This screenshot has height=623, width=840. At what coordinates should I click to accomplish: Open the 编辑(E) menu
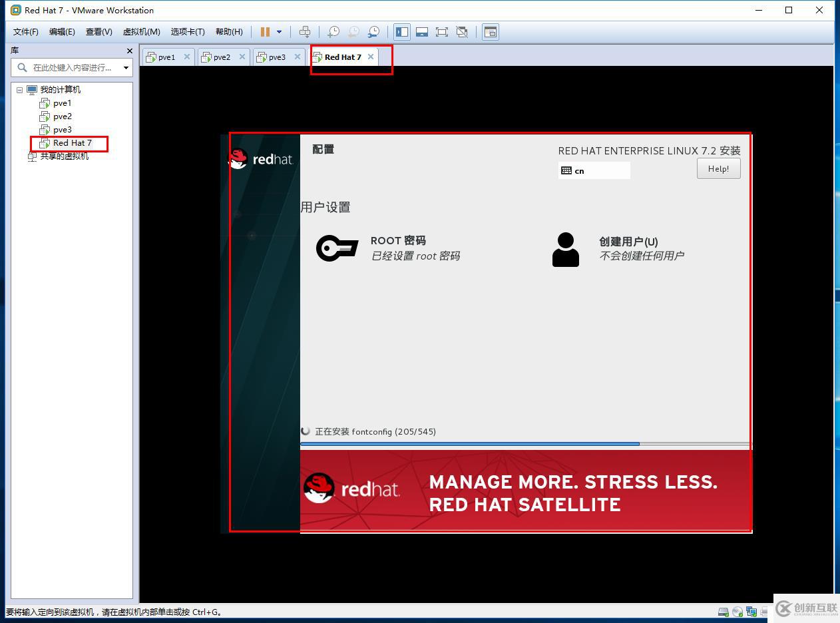pos(62,32)
